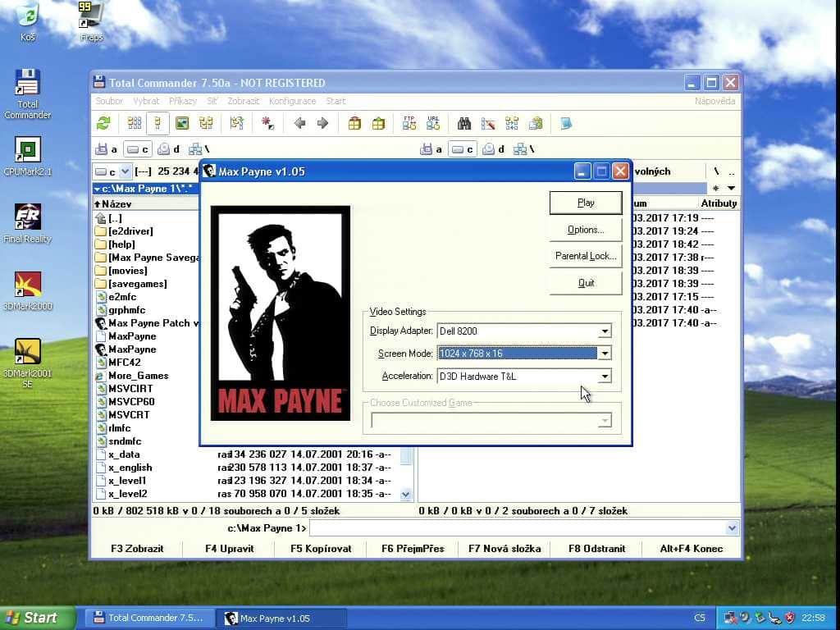Screen dimensions: 840x630
Task: Select the 3DMark2000 desktop icon
Action: pyautogui.click(x=28, y=291)
